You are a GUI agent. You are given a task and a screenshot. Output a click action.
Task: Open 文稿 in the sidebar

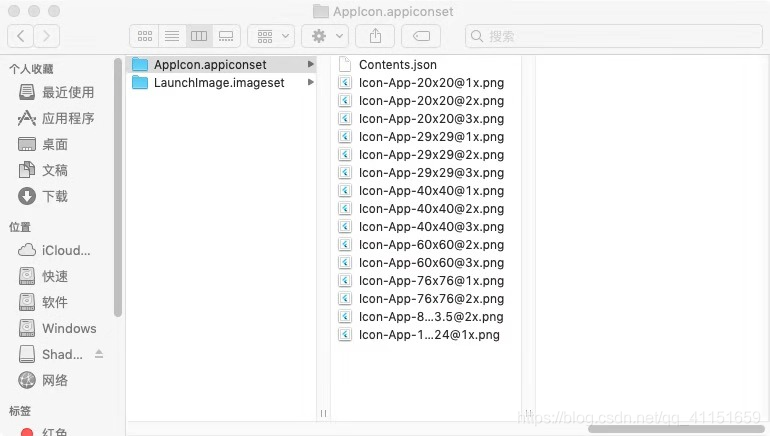coord(43,170)
